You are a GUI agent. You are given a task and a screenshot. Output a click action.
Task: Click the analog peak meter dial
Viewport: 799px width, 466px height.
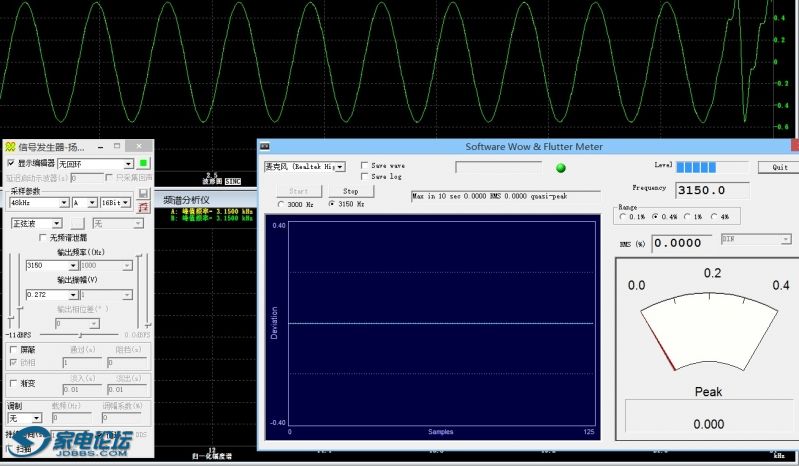coord(709,332)
